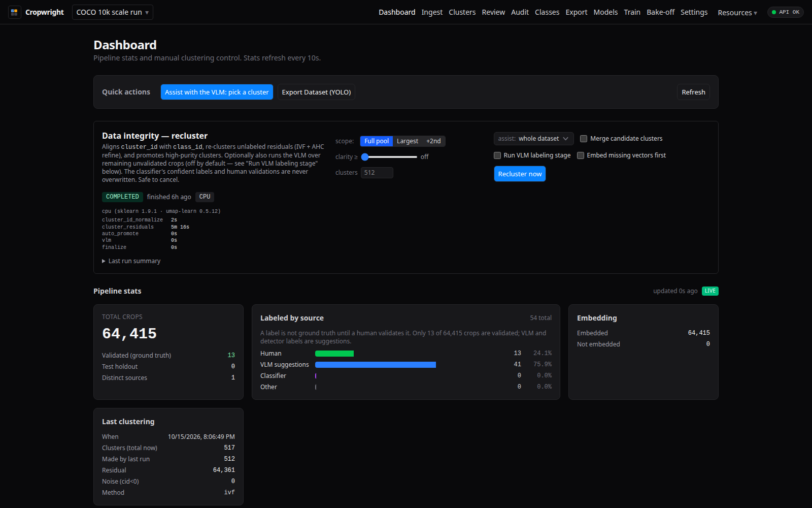
Task: Open the Resources dropdown menu
Action: (x=737, y=13)
